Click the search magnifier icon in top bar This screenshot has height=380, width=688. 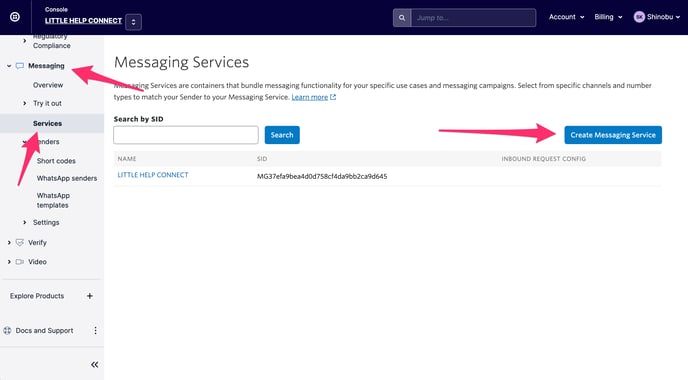[402, 18]
